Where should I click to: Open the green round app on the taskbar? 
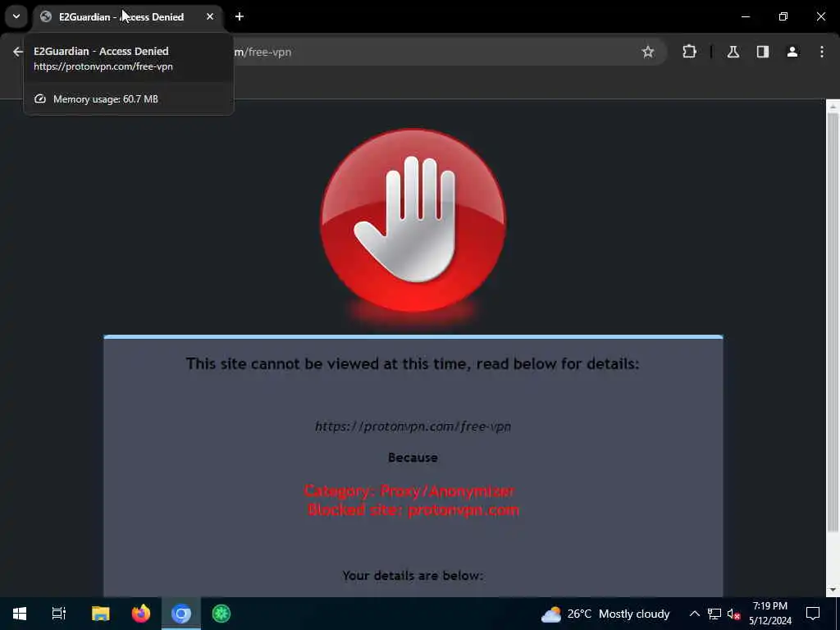(221, 614)
